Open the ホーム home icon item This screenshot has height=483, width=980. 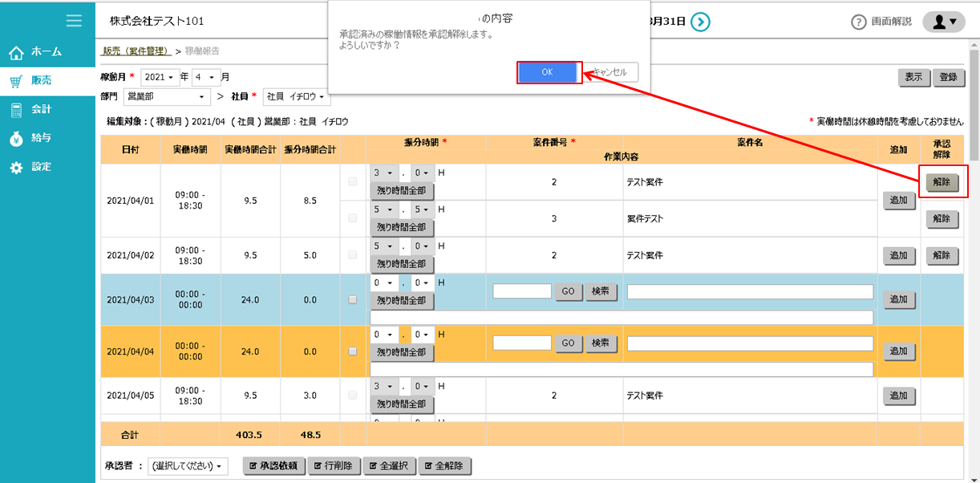click(16, 52)
